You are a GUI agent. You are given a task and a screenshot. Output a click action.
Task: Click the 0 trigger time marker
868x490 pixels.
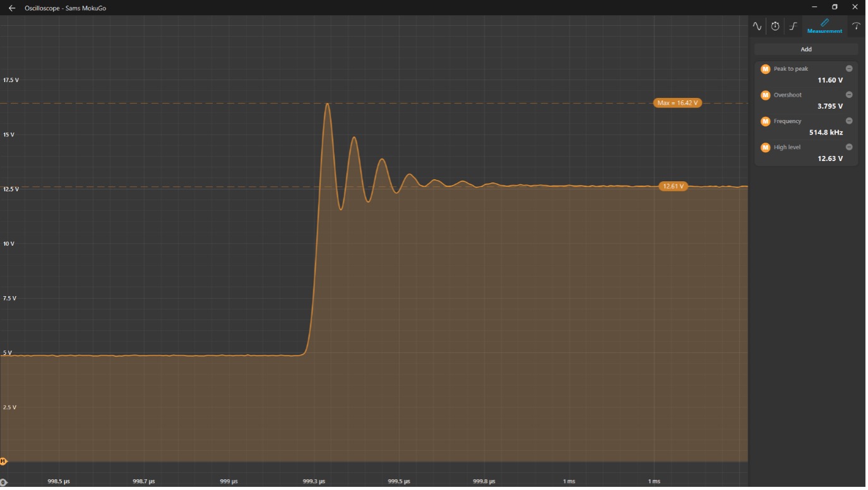pos(3,483)
